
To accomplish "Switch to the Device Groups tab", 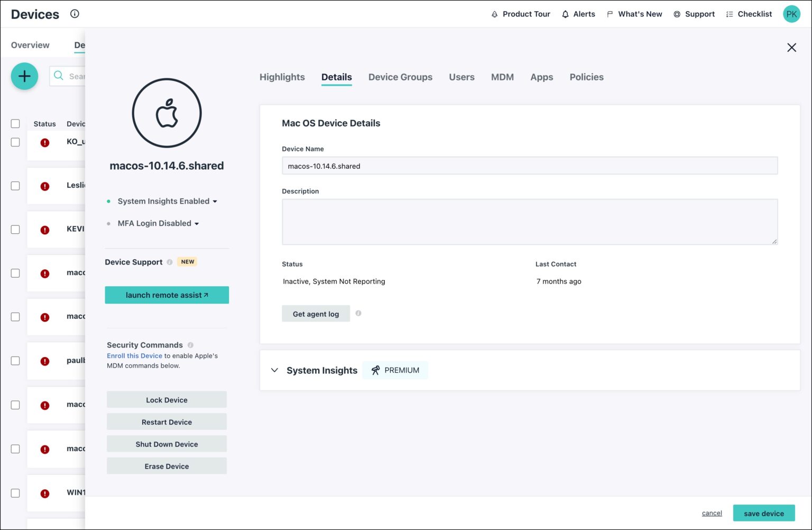I will (x=400, y=77).
